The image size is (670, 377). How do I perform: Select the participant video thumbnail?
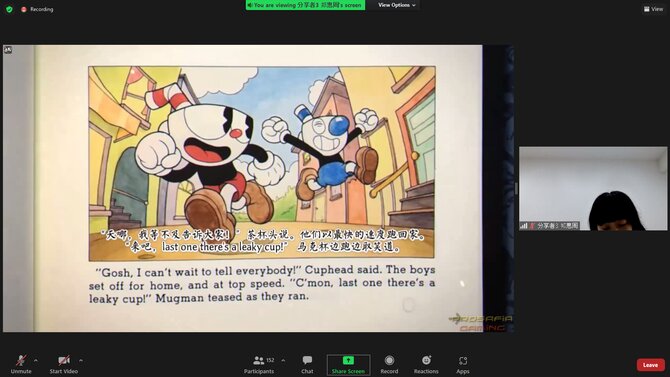(x=593, y=188)
